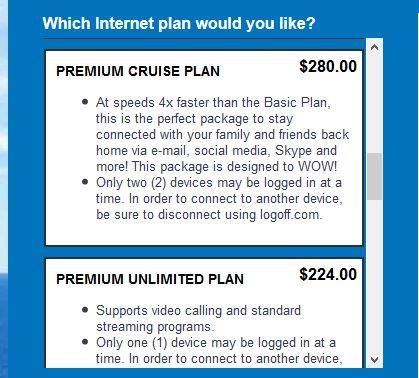Select the PREMIUM CRUISE PLAN title
The height and width of the screenshot is (378, 419).
(x=138, y=71)
